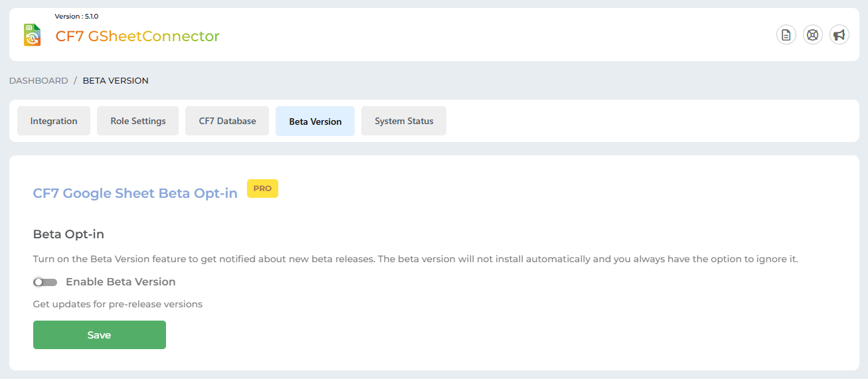Click the Beta Opt-in subheading
Screen dimensions: 868x379
pyautogui.click(x=68, y=234)
